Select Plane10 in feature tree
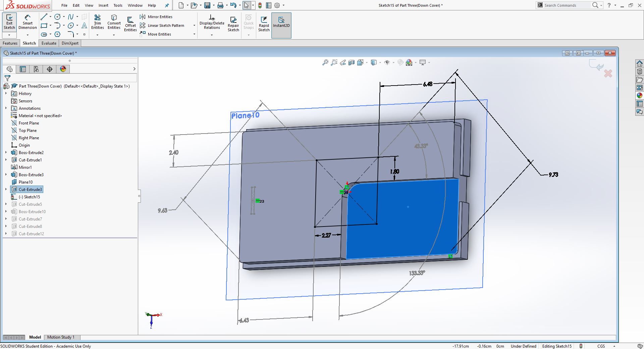Viewport: 644px width, 349px height. pyautogui.click(x=25, y=182)
